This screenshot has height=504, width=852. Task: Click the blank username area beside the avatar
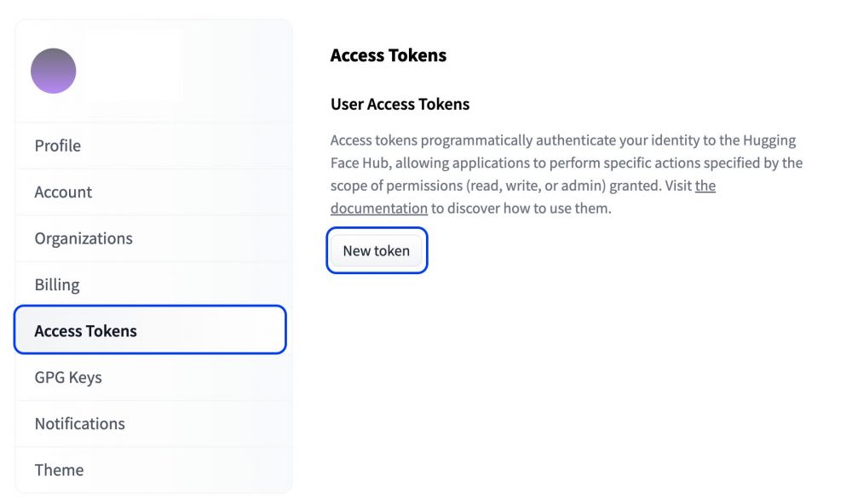134,66
